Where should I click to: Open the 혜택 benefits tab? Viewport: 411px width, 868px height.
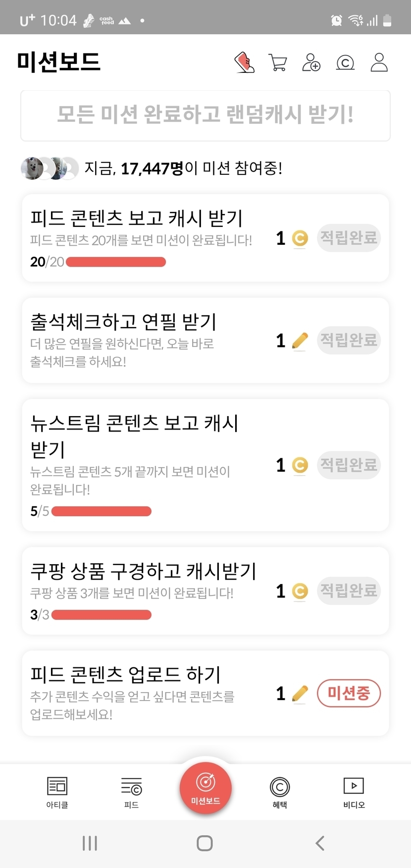point(280,792)
